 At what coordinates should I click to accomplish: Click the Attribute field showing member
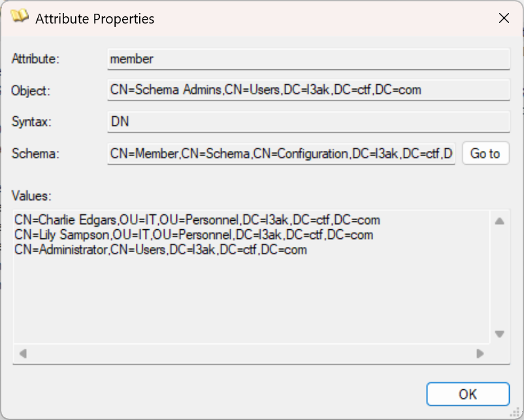pos(308,59)
